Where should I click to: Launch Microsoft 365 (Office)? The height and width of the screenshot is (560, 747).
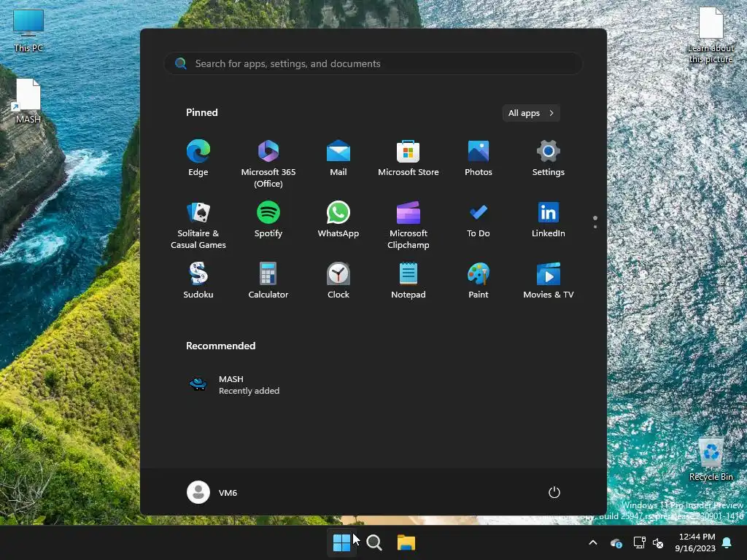coord(268,163)
